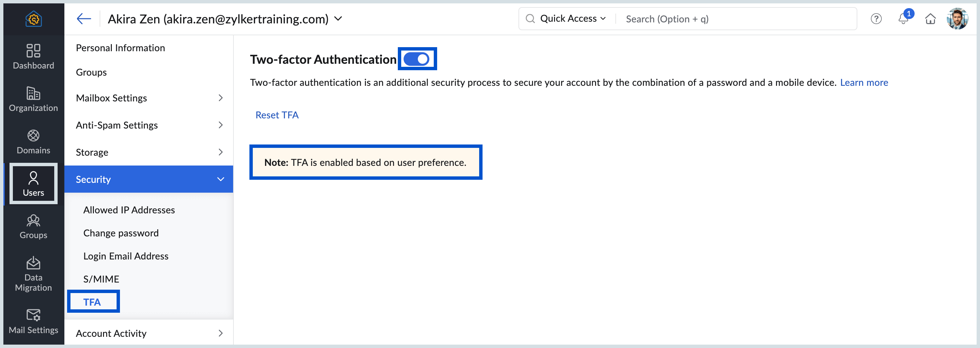
Task: Click the home icon in header
Action: click(x=930, y=19)
